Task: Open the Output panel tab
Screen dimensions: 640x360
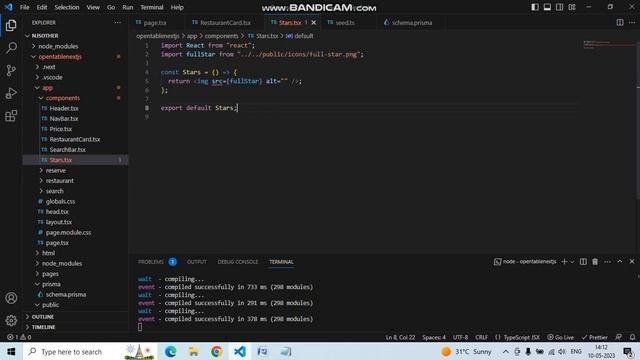Action: pos(197,262)
